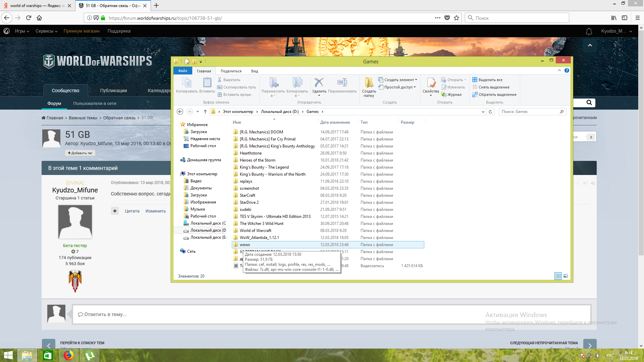The width and height of the screenshot is (644, 362).
Task: Click Firefox bookmark star icon
Action: tap(457, 18)
